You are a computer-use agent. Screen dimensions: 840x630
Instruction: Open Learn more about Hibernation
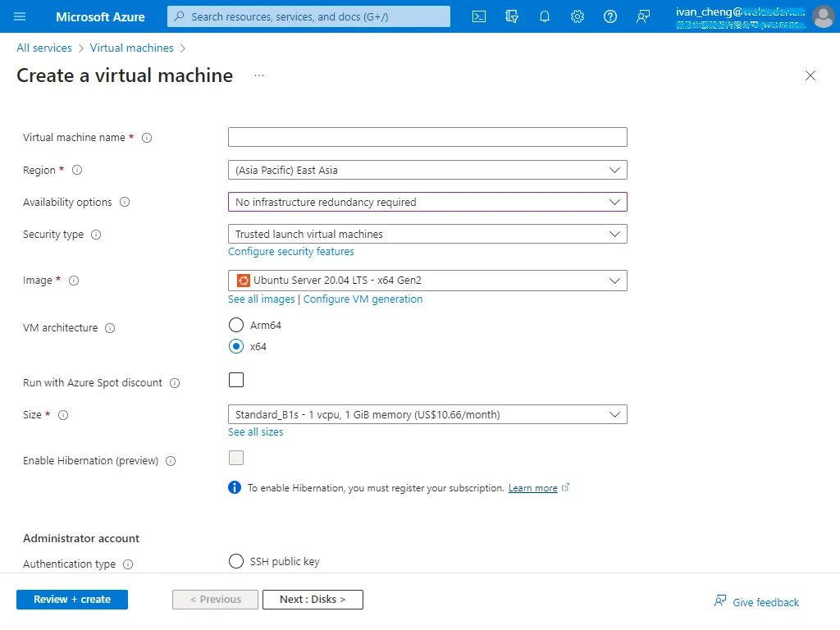532,488
